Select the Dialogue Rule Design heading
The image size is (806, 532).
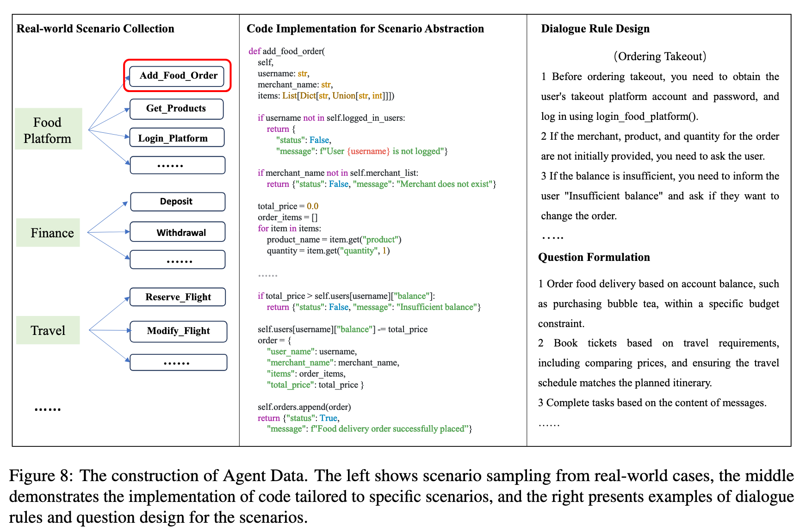point(595,29)
